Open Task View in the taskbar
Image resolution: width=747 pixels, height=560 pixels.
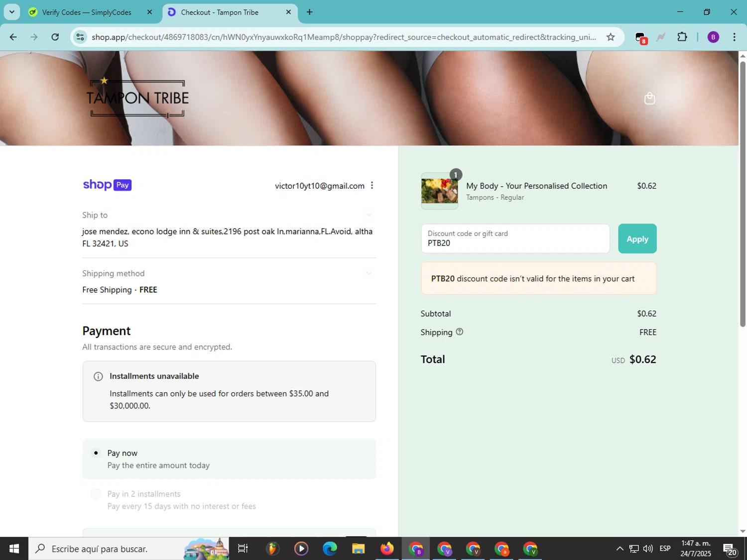(x=243, y=549)
